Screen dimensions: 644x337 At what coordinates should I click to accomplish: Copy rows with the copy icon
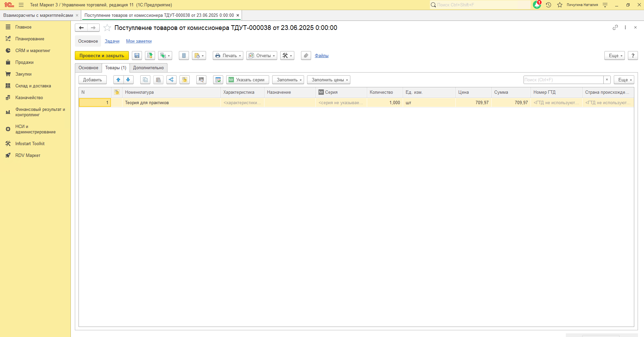tap(145, 80)
